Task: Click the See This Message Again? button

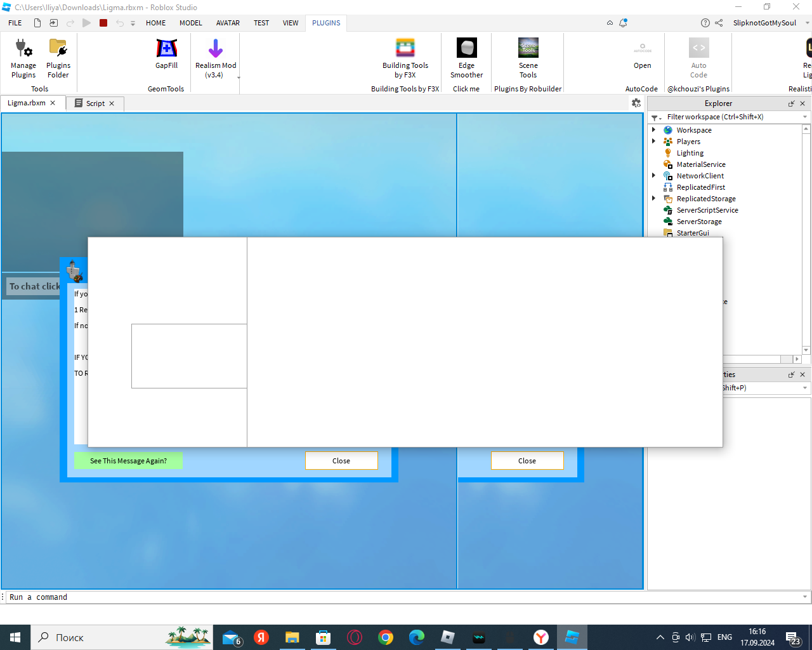Action: click(128, 461)
